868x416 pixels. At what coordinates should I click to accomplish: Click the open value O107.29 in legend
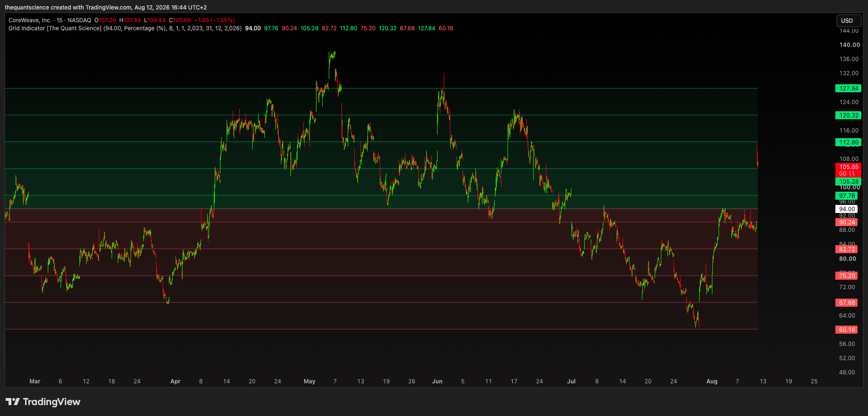105,20
